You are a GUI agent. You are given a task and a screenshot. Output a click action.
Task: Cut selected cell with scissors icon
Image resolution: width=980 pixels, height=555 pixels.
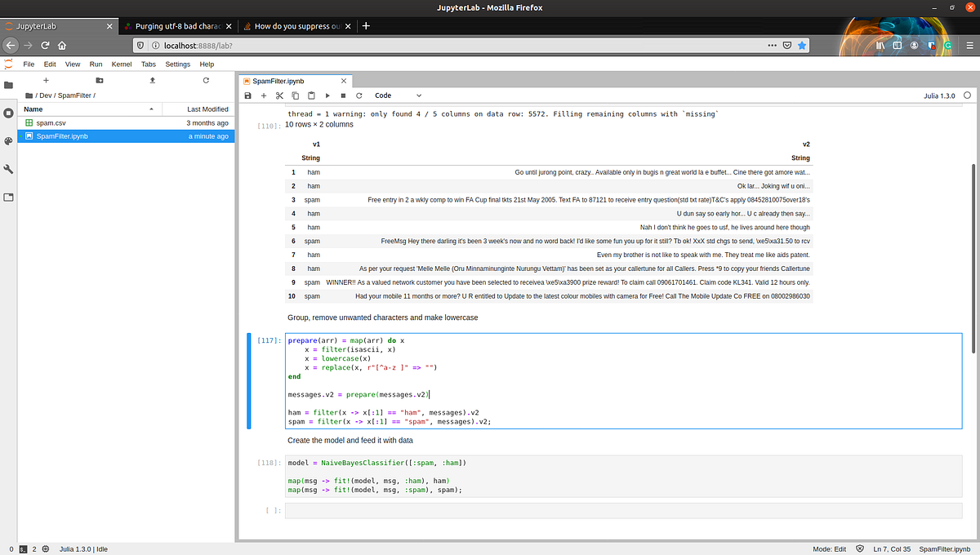pyautogui.click(x=279, y=95)
